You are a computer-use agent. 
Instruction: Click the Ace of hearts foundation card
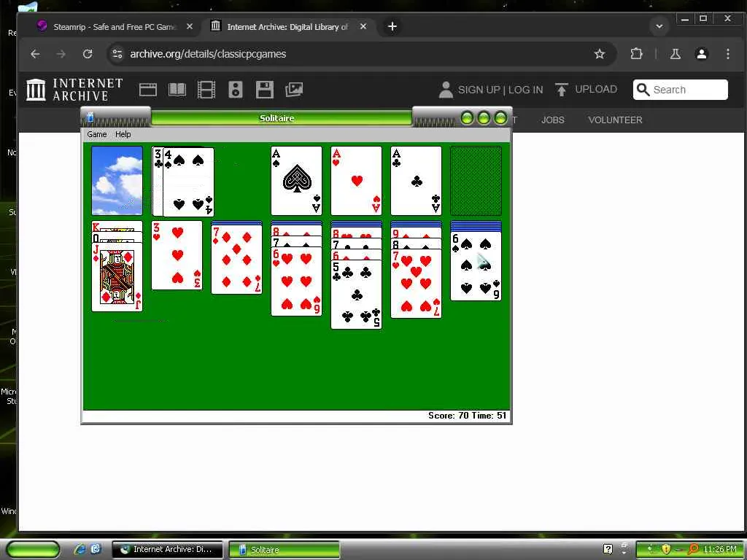tap(356, 181)
